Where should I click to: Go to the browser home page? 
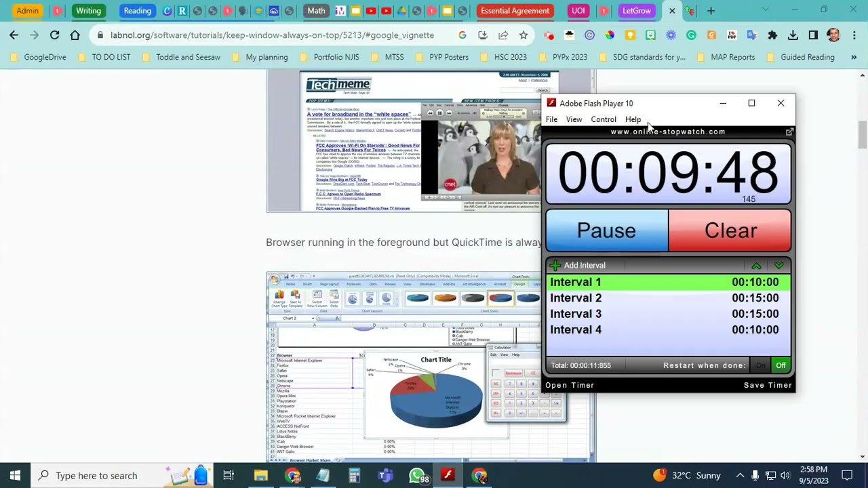click(75, 35)
